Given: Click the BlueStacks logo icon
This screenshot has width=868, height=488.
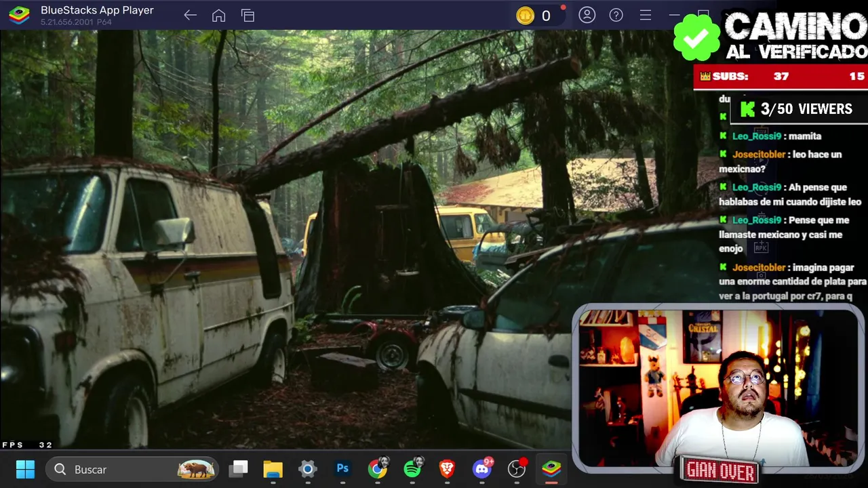Looking at the screenshot, I should [x=19, y=15].
